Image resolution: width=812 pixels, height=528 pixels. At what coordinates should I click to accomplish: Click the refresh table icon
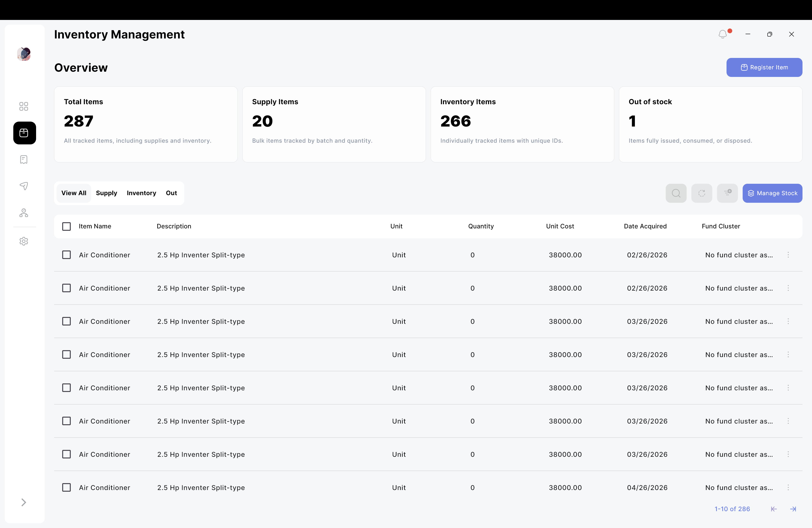pyautogui.click(x=701, y=193)
